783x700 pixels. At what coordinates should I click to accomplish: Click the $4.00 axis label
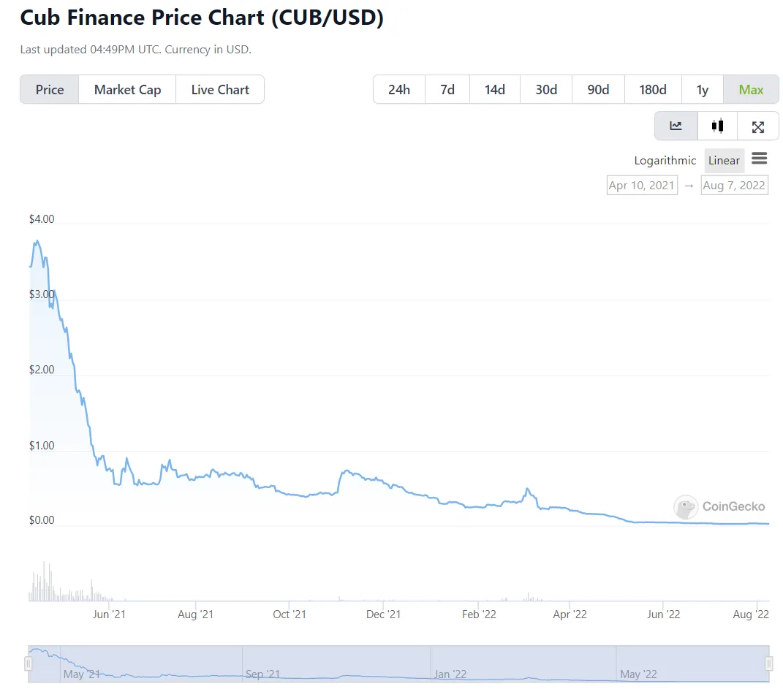tap(42, 218)
